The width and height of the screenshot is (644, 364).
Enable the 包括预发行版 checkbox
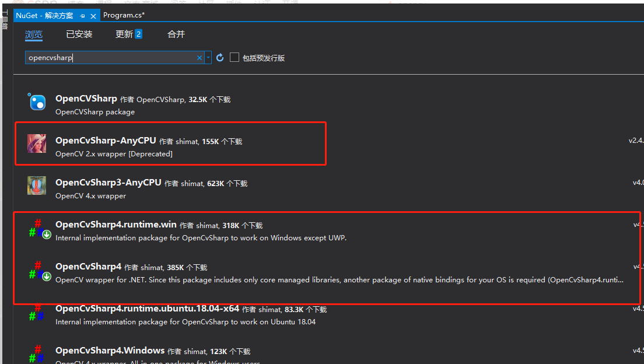(234, 58)
